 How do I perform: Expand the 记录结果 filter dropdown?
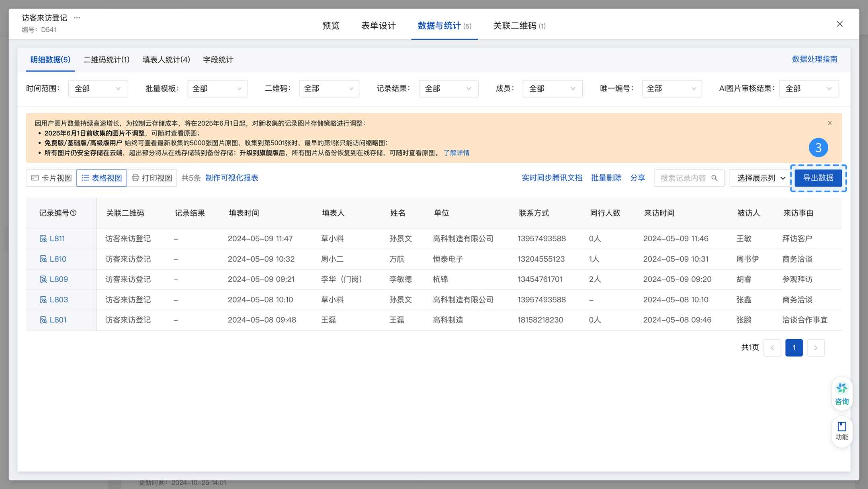click(448, 89)
